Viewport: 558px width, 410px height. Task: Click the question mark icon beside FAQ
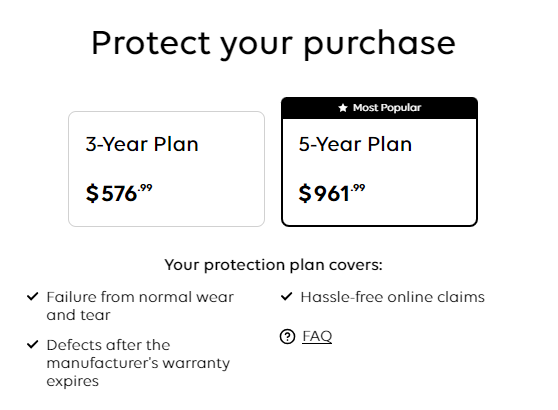point(287,336)
